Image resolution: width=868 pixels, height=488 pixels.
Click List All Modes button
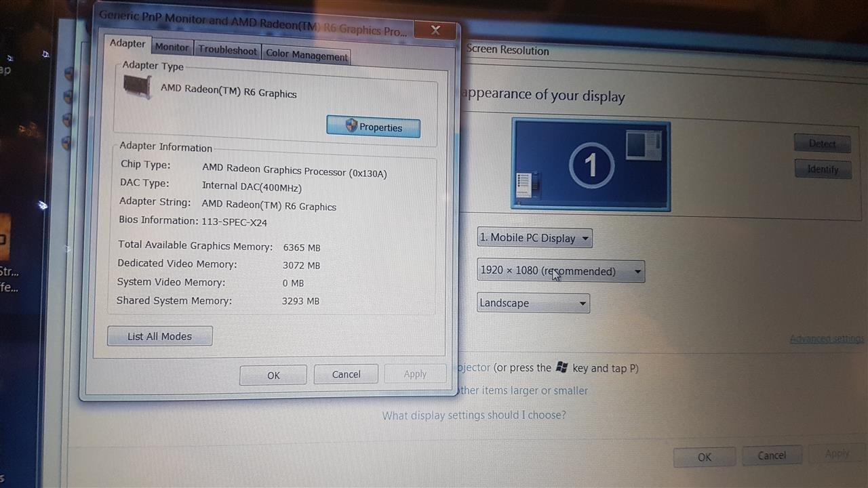159,336
